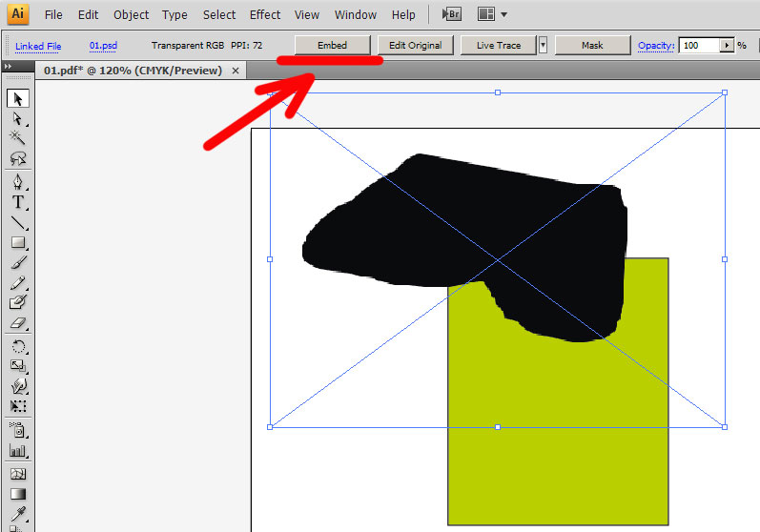Select the Mesh tool

pyautogui.click(x=18, y=474)
